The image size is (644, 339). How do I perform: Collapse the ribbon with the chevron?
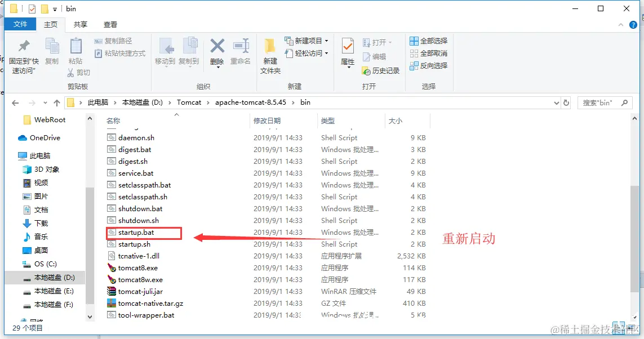pyautogui.click(x=620, y=24)
